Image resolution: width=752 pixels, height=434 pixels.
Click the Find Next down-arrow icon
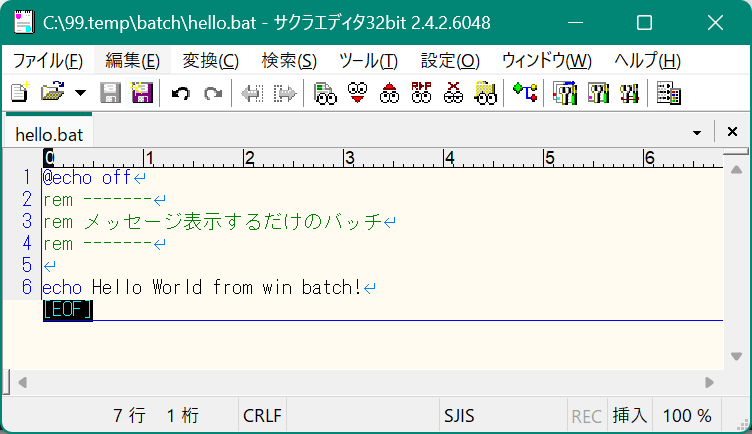click(356, 94)
